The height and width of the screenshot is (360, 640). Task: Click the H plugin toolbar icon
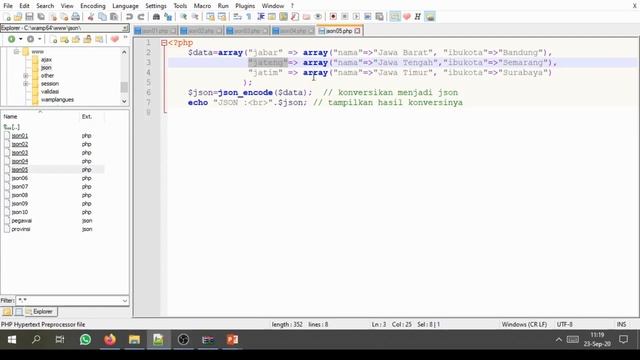pyautogui.click(x=418, y=17)
